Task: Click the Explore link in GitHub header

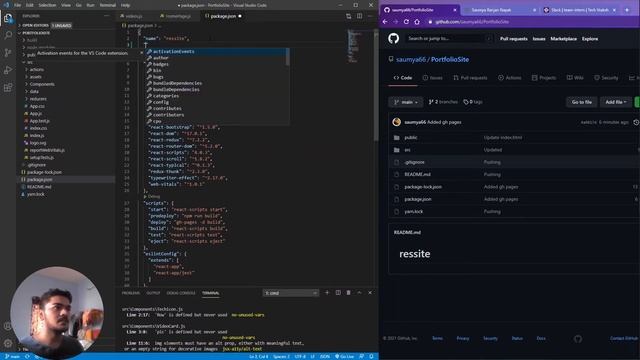Action: click(x=590, y=39)
